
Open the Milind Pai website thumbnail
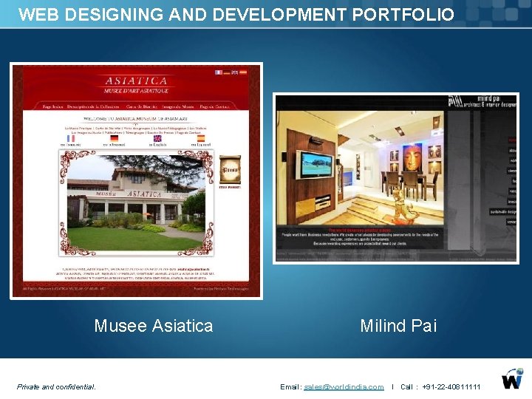[396, 178]
